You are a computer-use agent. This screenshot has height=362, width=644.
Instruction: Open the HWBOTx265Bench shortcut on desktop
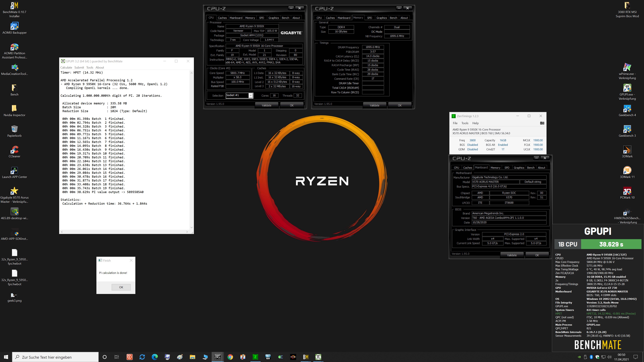[x=627, y=216]
